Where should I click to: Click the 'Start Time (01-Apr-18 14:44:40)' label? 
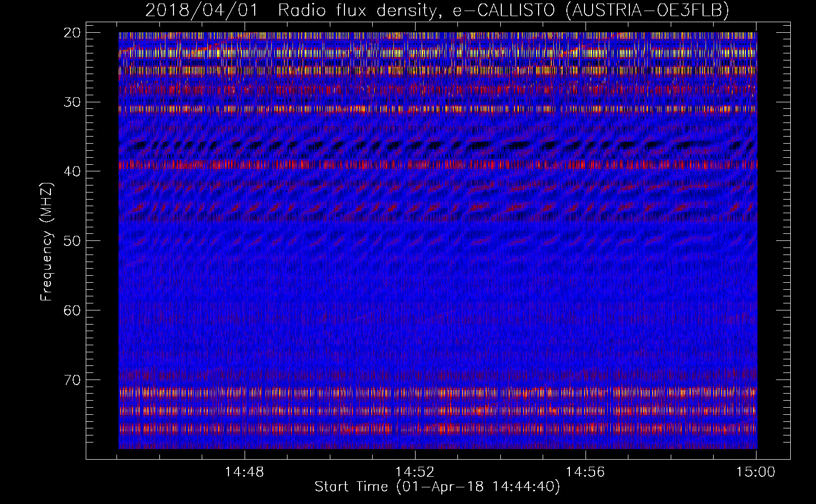click(437, 487)
